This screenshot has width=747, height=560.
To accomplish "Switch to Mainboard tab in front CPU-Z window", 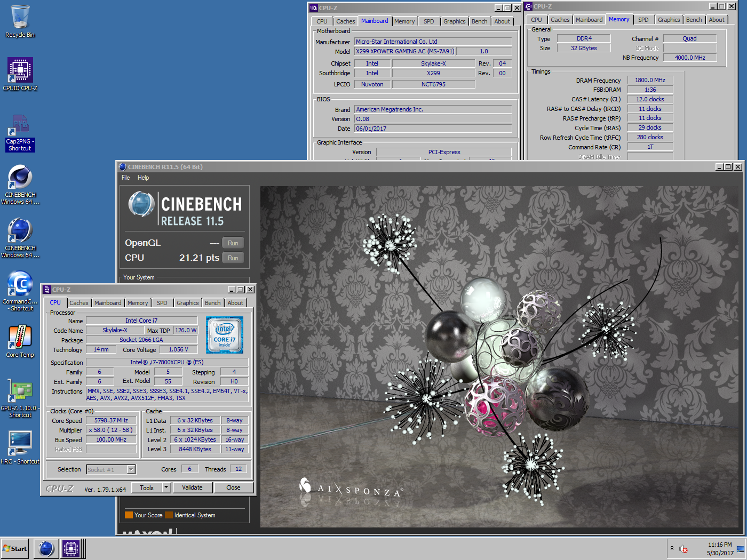I will pos(108,303).
